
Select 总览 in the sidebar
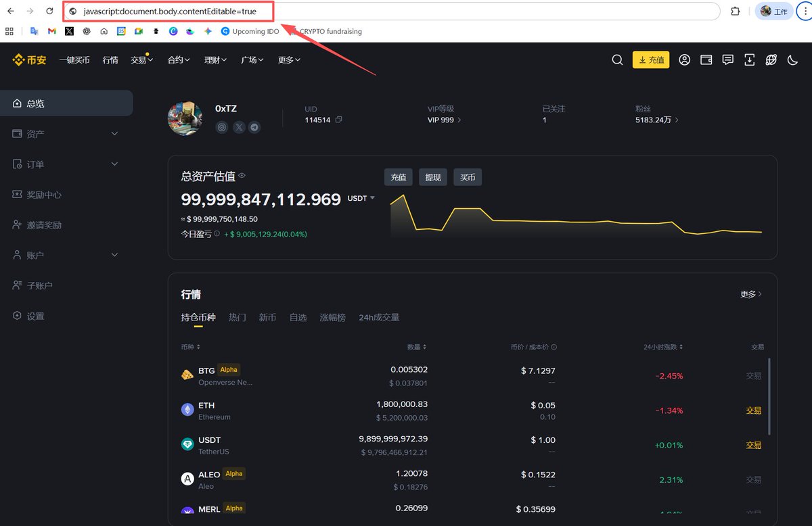(66, 103)
